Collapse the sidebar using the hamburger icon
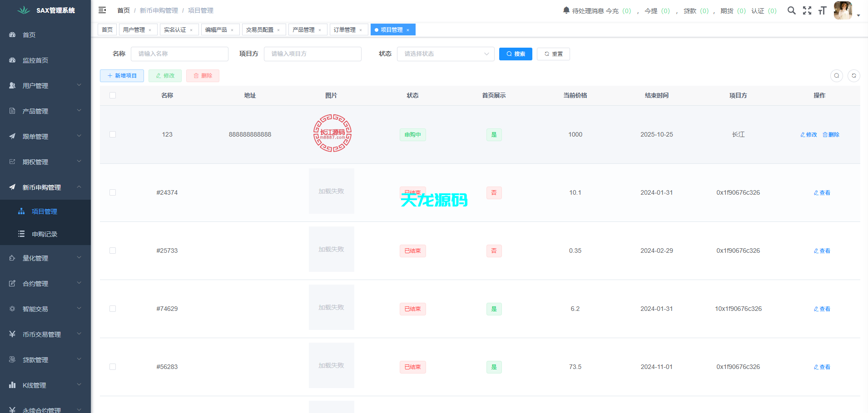Image resolution: width=868 pixels, height=413 pixels. [102, 10]
